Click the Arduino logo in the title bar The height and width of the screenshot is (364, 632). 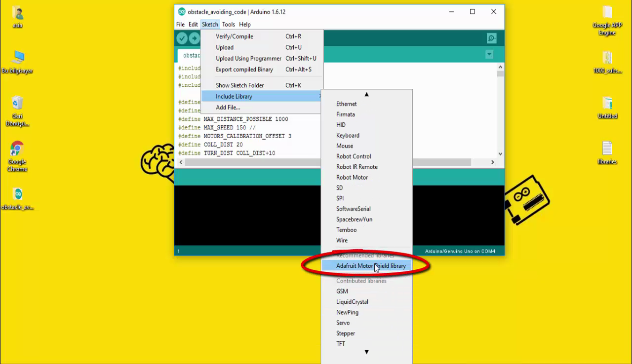coord(181,11)
